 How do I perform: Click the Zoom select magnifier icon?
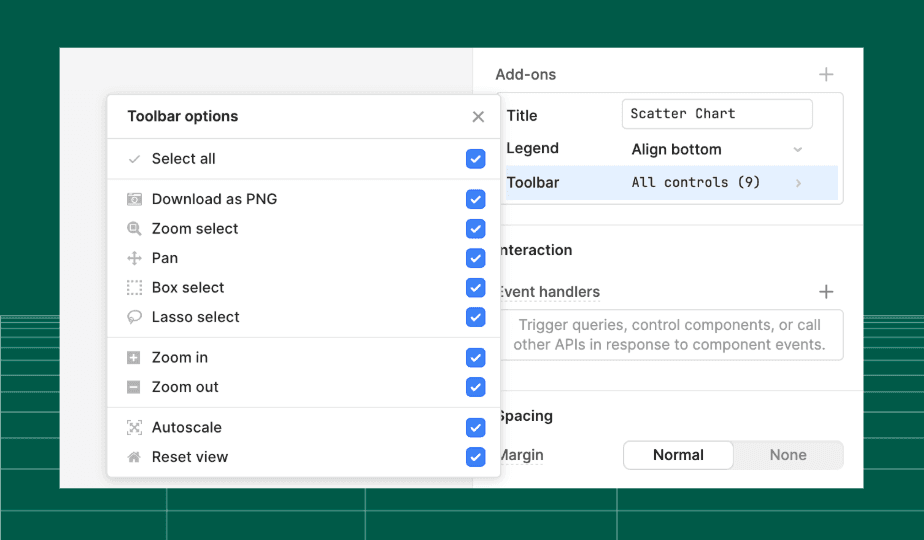[x=134, y=229]
